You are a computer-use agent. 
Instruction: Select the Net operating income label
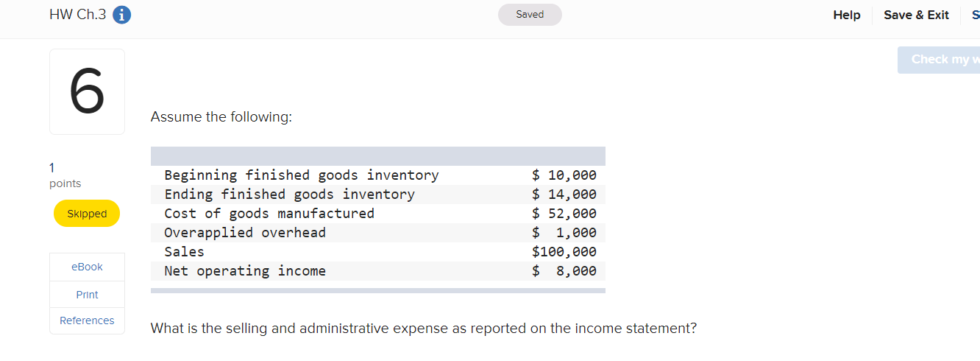245,271
